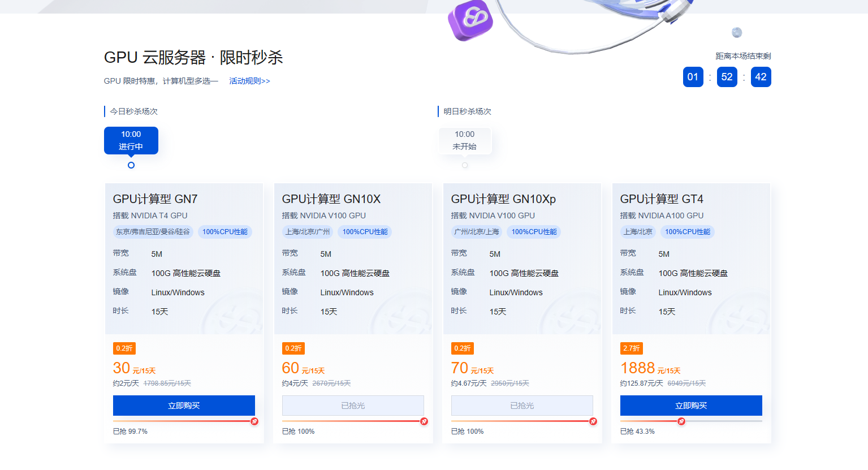This screenshot has width=868, height=470.
Task: Click countdown hours box 01
Action: pyautogui.click(x=693, y=77)
